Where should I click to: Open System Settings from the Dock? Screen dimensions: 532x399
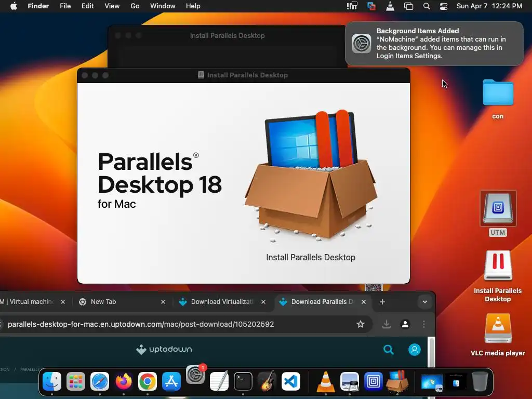(x=195, y=375)
